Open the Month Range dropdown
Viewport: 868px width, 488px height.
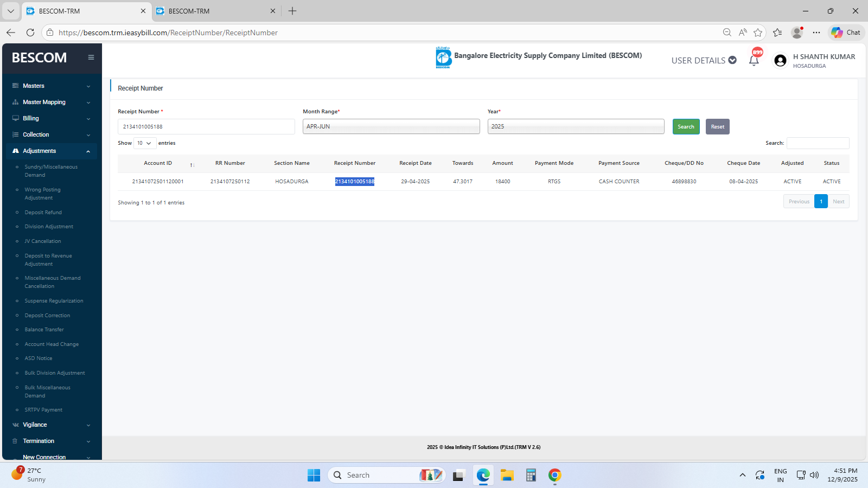pos(391,127)
